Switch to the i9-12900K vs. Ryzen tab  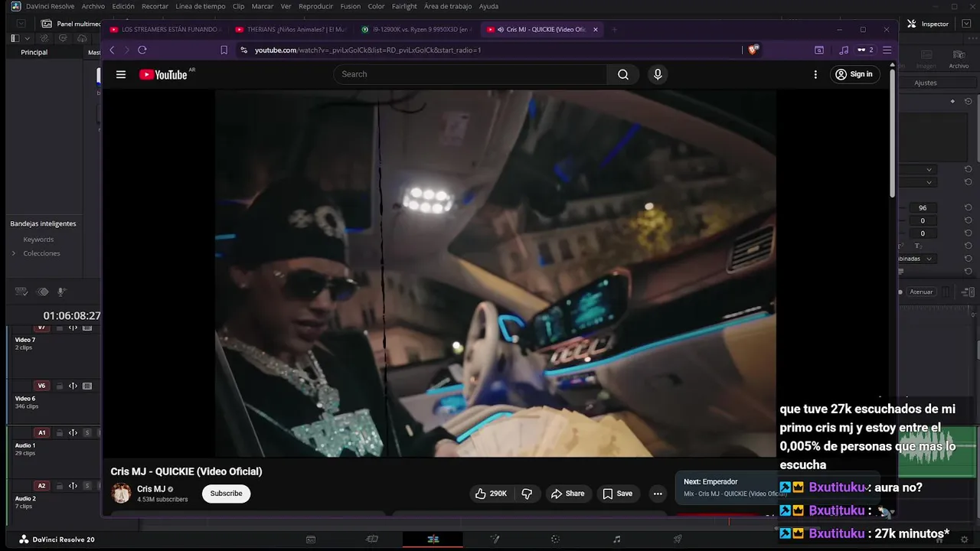[416, 30]
